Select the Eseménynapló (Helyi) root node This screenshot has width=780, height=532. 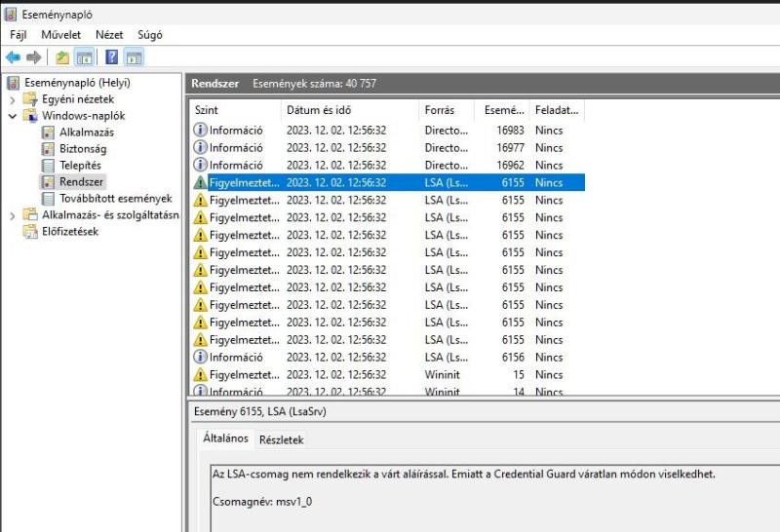77,83
